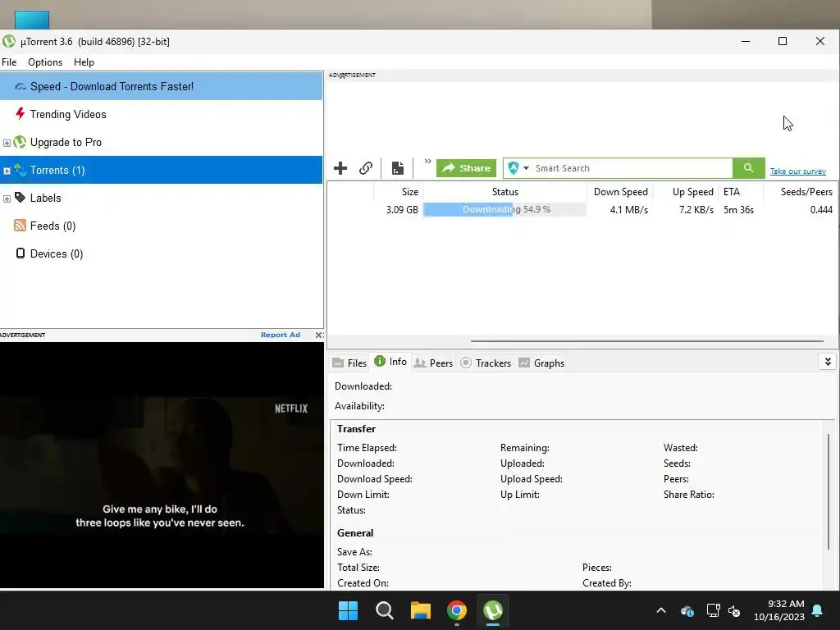Close the top advertisement banner

[x=342, y=75]
